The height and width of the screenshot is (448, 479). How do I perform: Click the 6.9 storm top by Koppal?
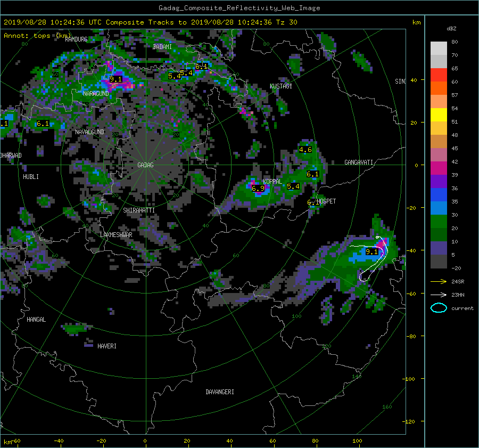pyautogui.click(x=258, y=189)
